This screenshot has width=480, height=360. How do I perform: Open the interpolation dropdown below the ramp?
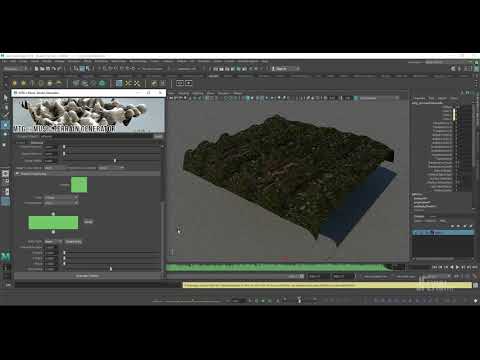53,242
